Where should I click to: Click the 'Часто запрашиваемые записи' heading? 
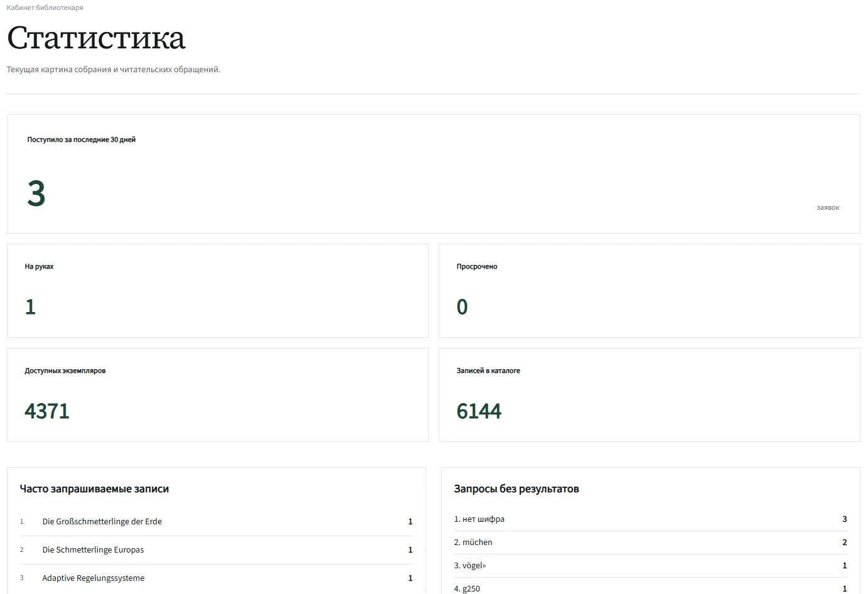coord(94,489)
